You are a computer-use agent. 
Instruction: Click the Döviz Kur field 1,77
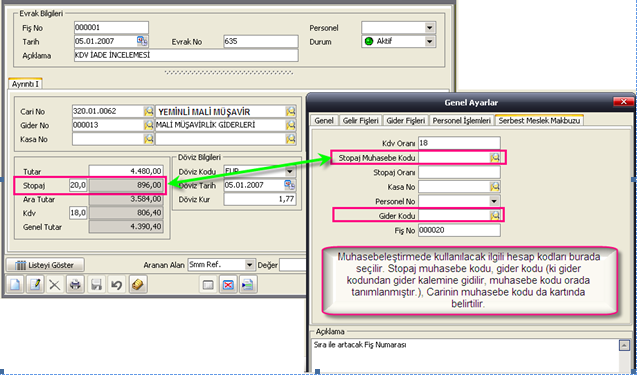click(x=260, y=199)
